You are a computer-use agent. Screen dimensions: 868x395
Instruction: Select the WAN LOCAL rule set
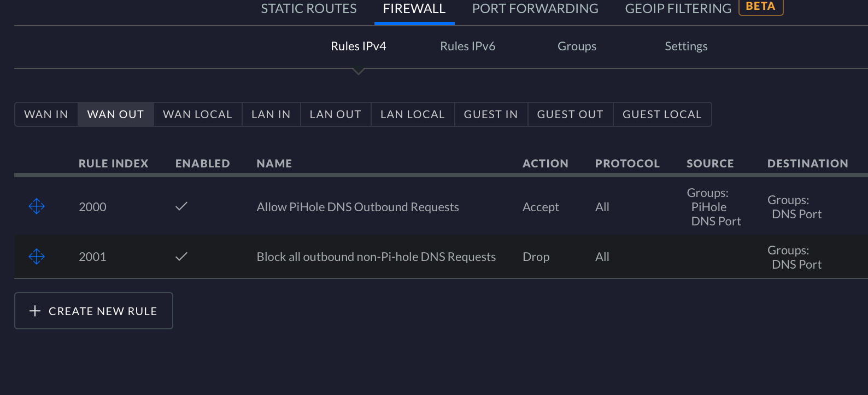click(197, 114)
